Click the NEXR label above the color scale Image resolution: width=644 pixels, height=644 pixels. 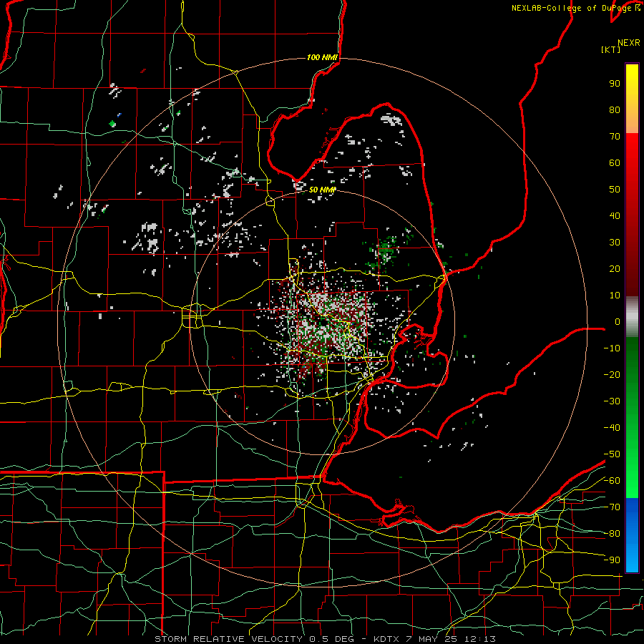coord(629,43)
